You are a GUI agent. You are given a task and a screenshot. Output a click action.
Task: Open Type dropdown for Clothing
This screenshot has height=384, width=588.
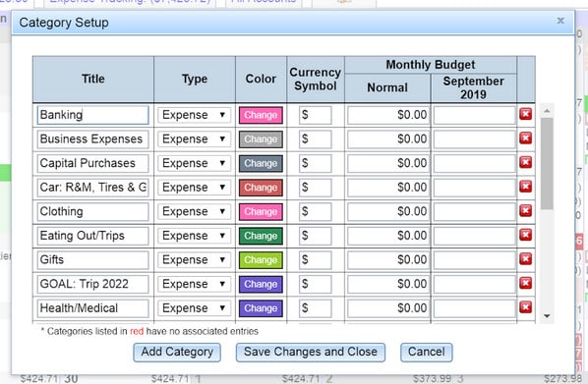pos(194,212)
